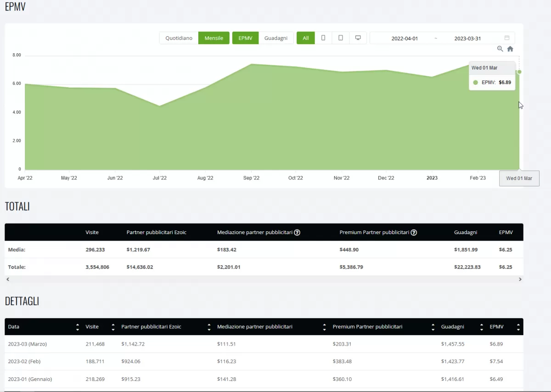The height and width of the screenshot is (392, 551).
Task: Sort details table by Data column
Action: pos(78,327)
